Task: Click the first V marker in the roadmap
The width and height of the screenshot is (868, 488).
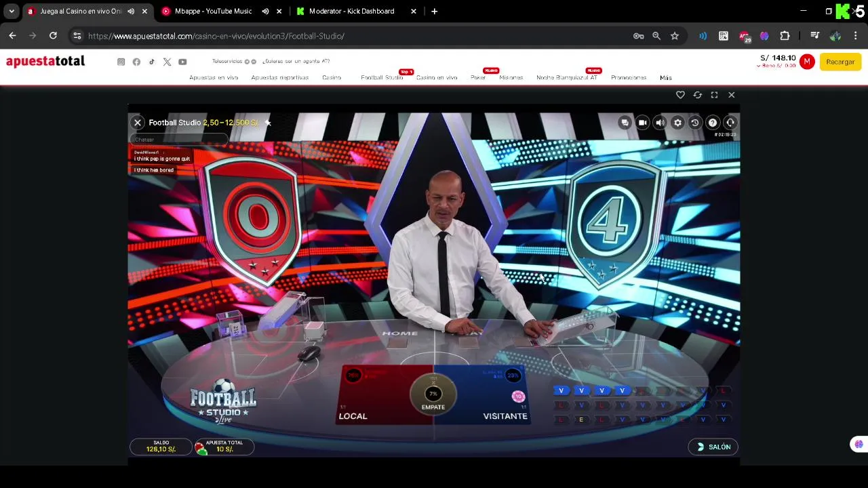Action: click(x=561, y=390)
